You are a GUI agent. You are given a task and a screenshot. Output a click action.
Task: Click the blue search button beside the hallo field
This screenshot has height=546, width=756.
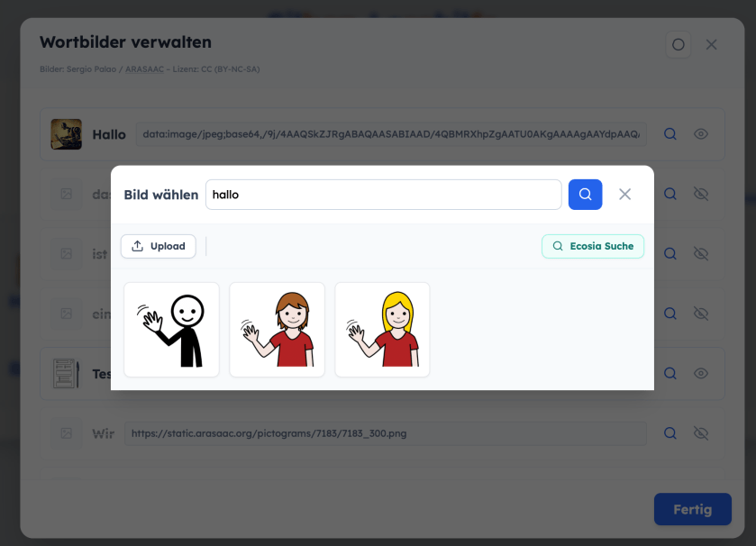click(585, 195)
